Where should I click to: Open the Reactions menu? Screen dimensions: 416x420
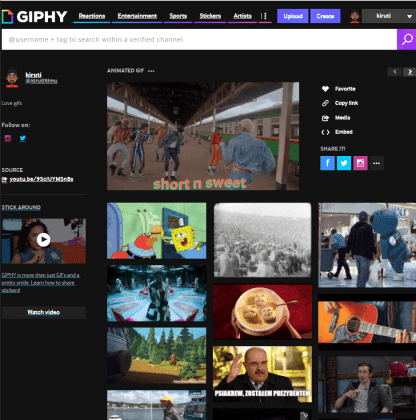point(92,16)
